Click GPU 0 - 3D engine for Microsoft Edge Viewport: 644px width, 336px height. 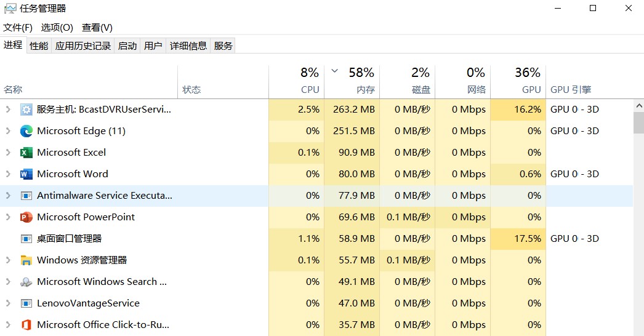574,131
